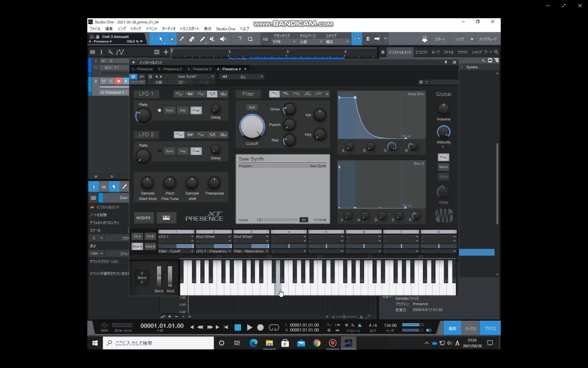Choose LFO 1 sine waveform
The image size is (588, 368).
click(179, 94)
